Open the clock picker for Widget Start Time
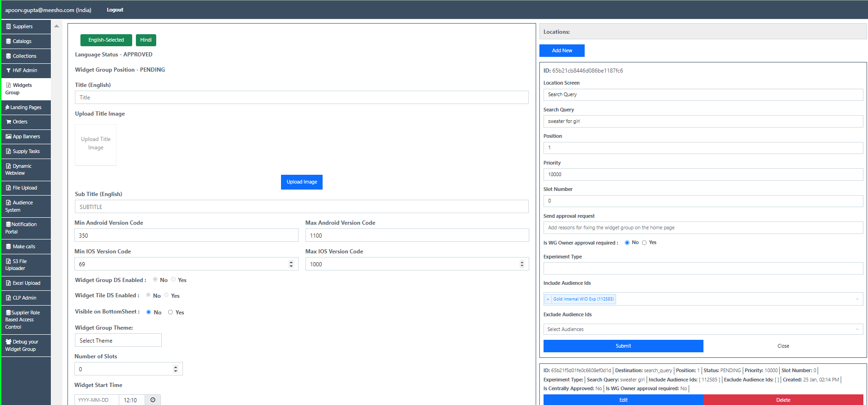The height and width of the screenshot is (405, 868). point(153,400)
